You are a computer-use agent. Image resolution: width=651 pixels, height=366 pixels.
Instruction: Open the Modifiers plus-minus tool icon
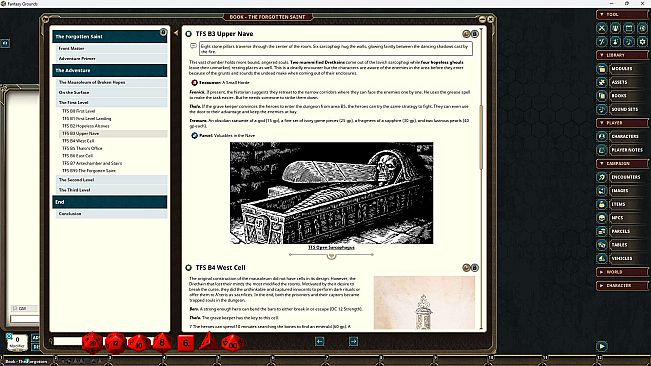(x=602, y=41)
